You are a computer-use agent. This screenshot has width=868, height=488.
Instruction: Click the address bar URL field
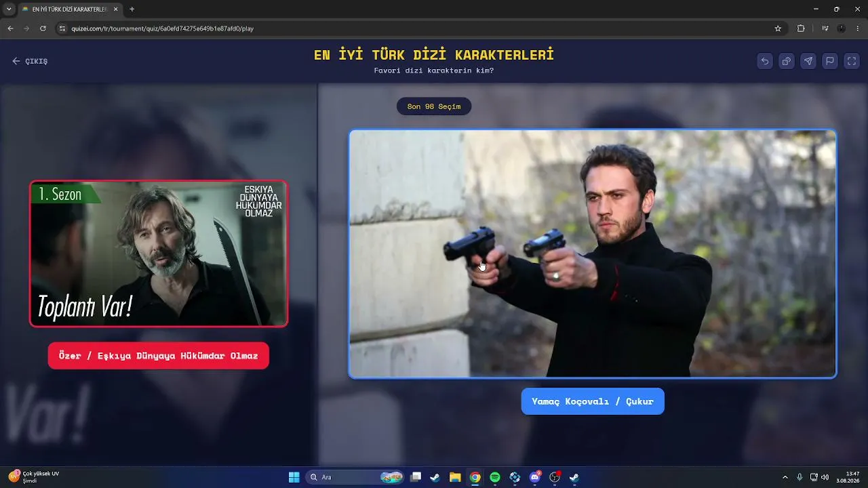coord(420,28)
